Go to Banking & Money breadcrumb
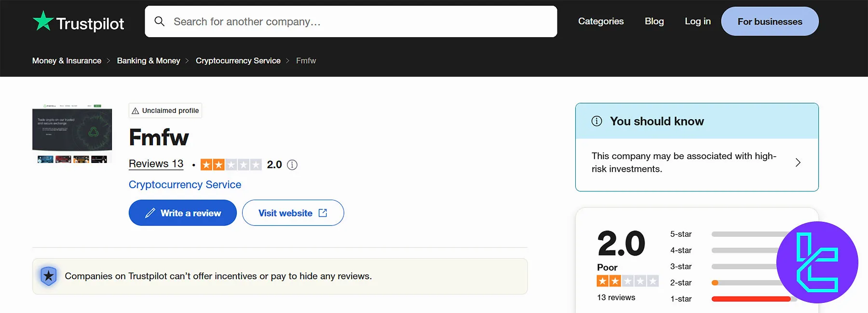This screenshot has width=868, height=313. click(x=149, y=61)
